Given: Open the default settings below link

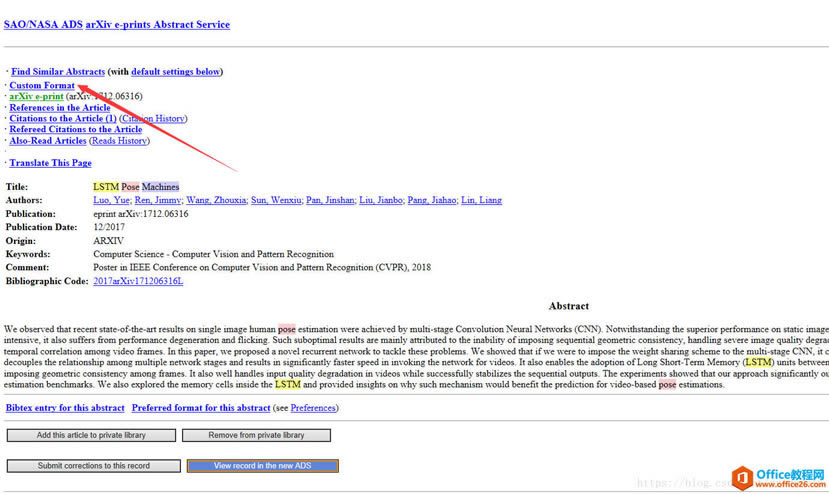Looking at the screenshot, I should click(176, 71).
